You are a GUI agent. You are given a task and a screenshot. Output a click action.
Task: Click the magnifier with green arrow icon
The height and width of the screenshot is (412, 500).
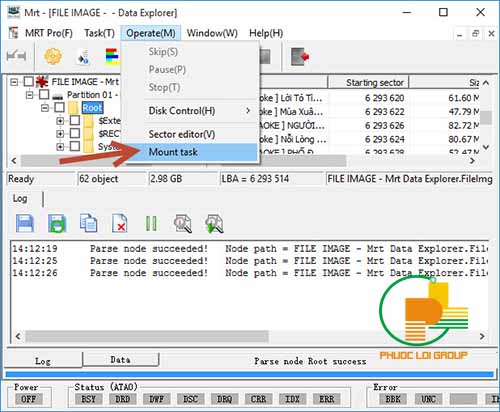click(x=214, y=223)
